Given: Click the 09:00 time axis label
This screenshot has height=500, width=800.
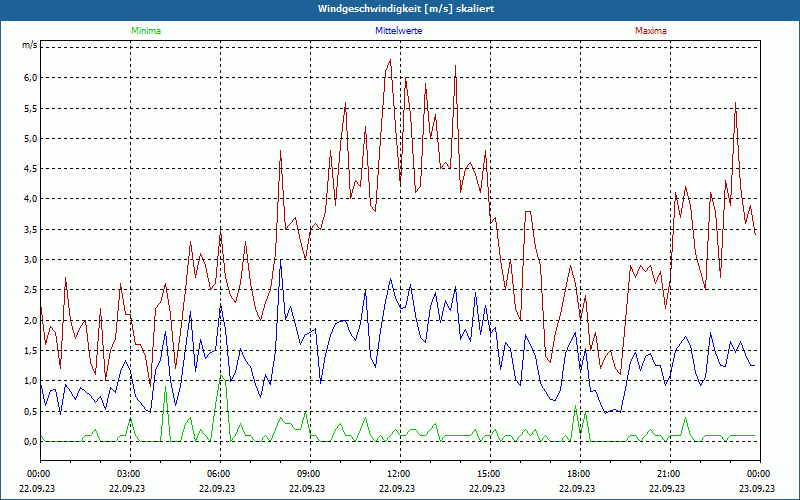Looking at the screenshot, I should (x=310, y=474).
